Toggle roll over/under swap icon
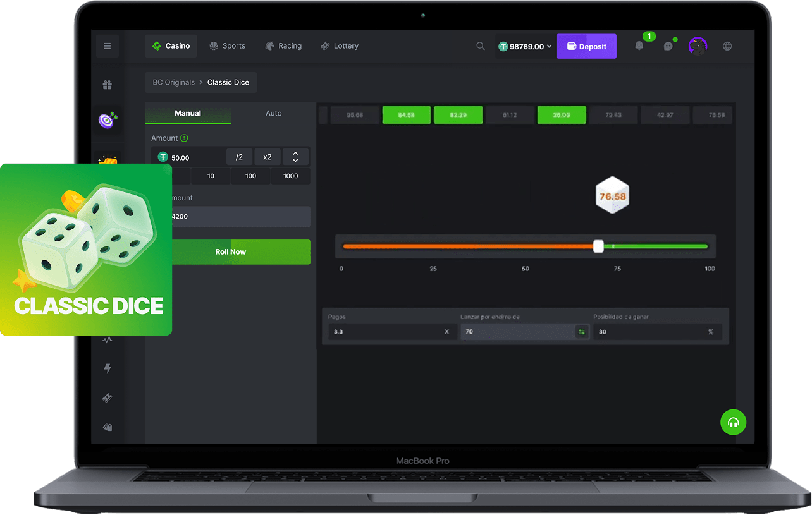This screenshot has height=515, width=812. click(581, 332)
